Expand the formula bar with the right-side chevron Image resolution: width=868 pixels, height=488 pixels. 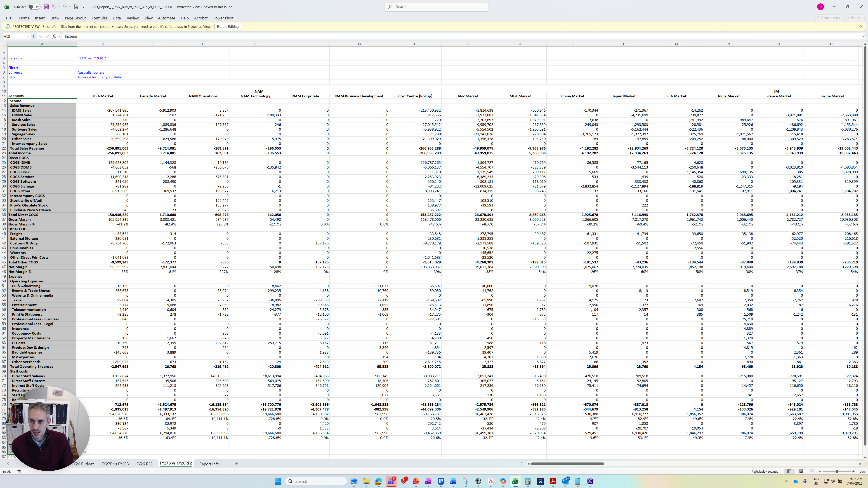(x=863, y=36)
